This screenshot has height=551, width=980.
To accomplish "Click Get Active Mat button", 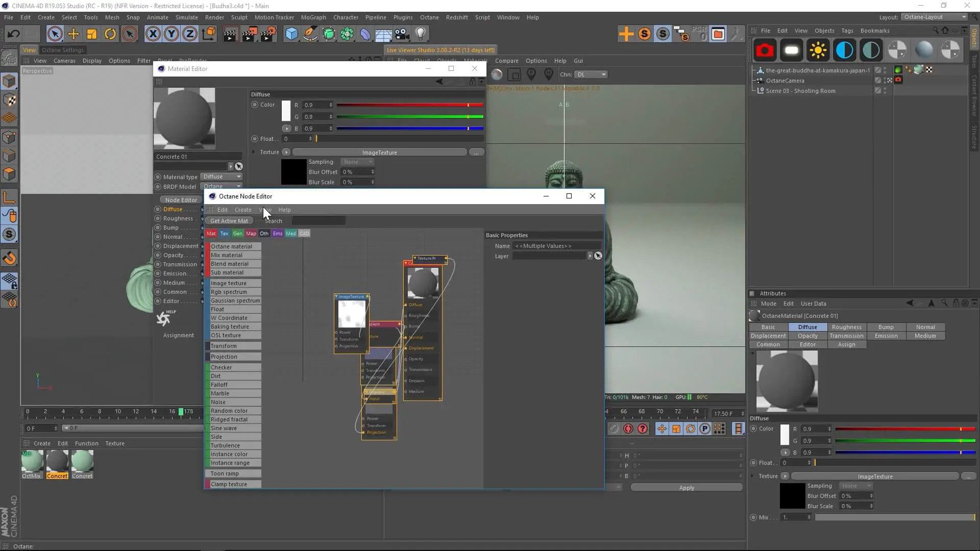I will coord(229,221).
